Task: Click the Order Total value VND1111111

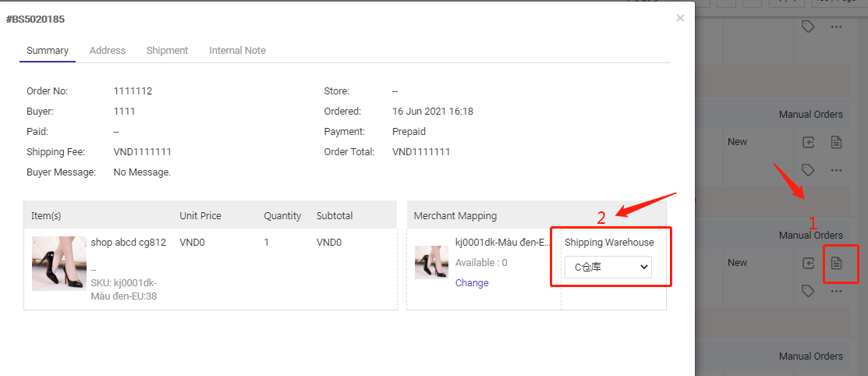Action: [421, 152]
